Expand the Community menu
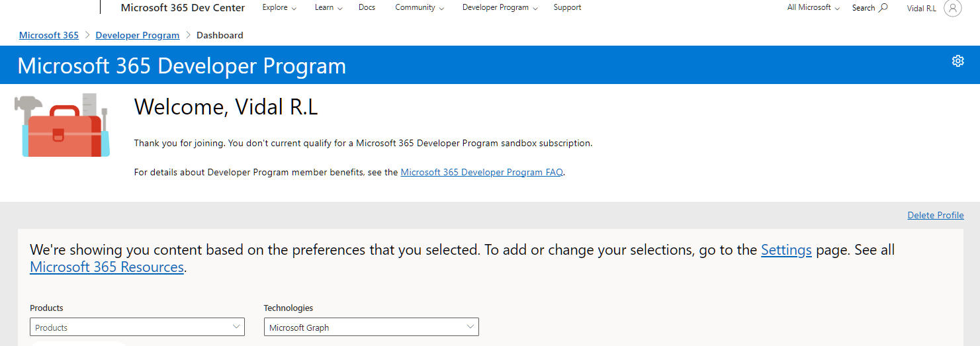Screen dimensions: 980x346 coord(420,8)
